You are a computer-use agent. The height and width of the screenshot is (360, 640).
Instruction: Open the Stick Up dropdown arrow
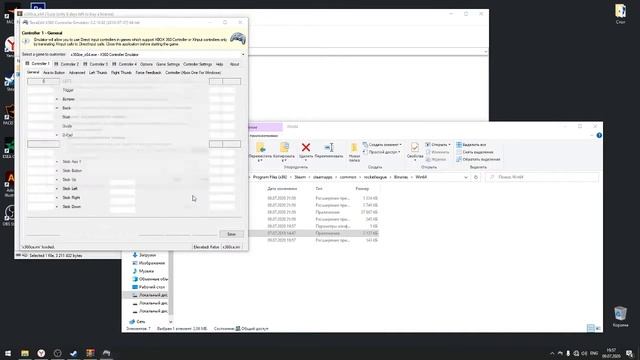[x=57, y=180]
